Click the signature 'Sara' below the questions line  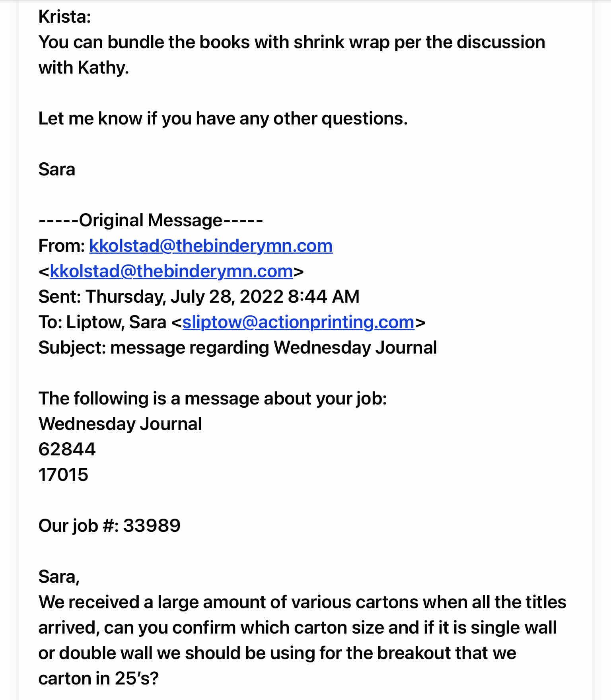coord(56,169)
